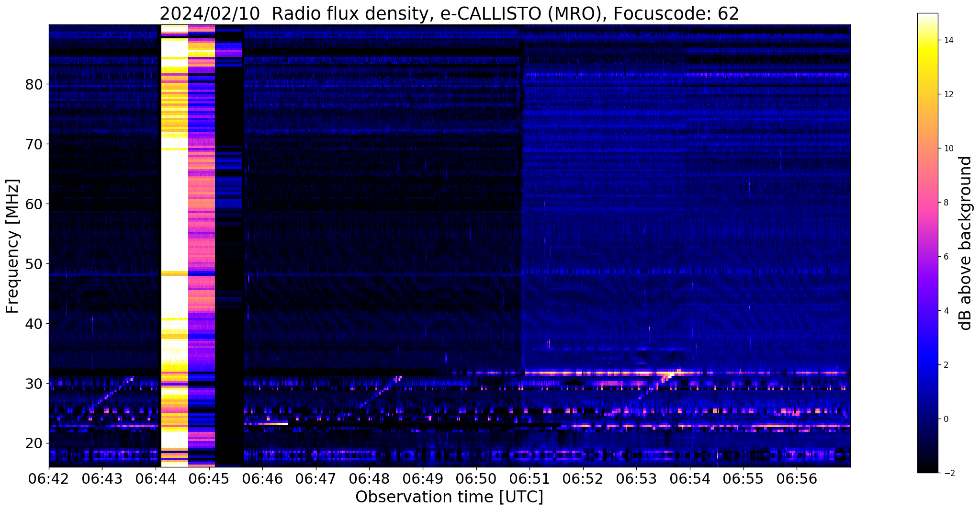Image resolution: width=980 pixels, height=511 pixels.
Task: Click the 40 MHz frequency tick label
Action: pyautogui.click(x=34, y=324)
